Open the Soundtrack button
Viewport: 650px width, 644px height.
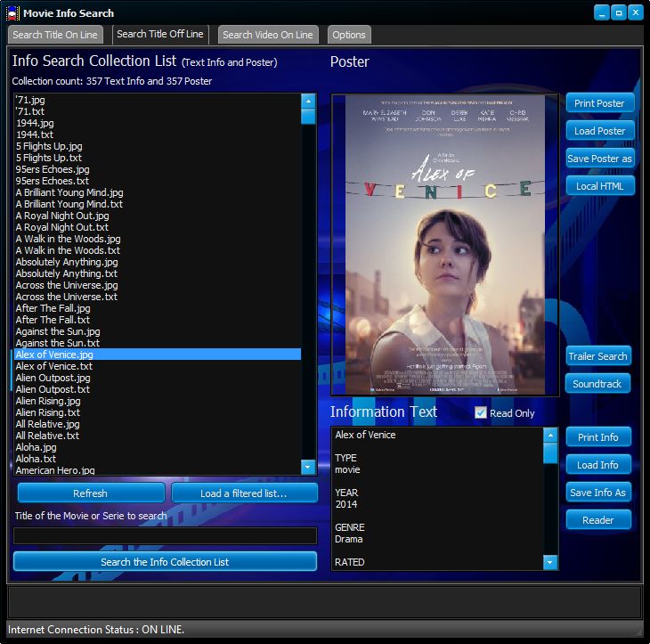tap(597, 384)
